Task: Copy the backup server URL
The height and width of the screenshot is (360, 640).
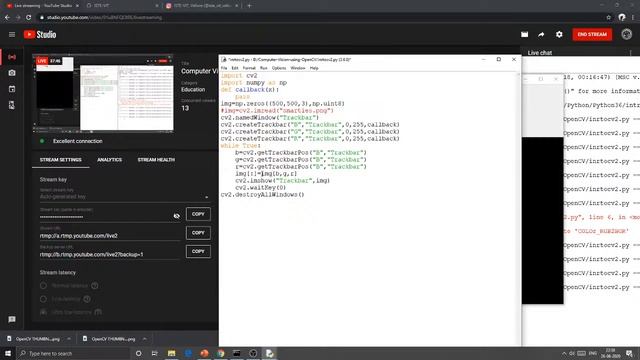Action: 198,251
